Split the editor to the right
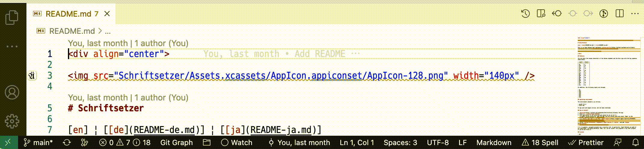 [x=619, y=14]
